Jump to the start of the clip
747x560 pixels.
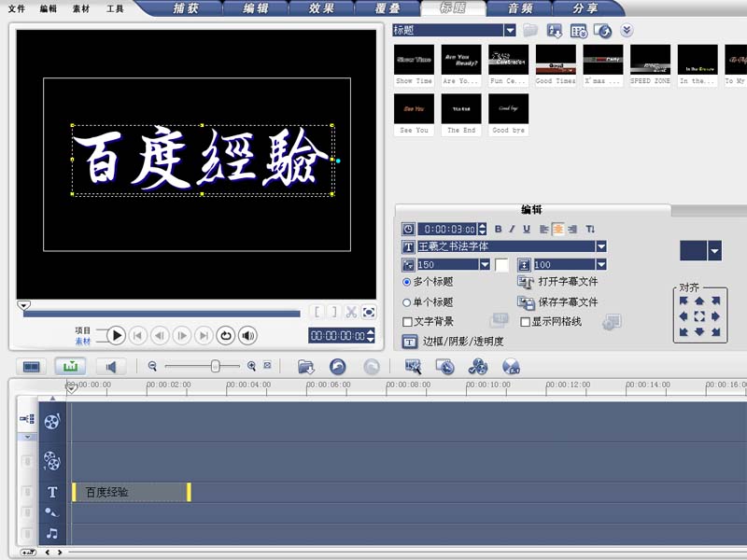pos(137,336)
